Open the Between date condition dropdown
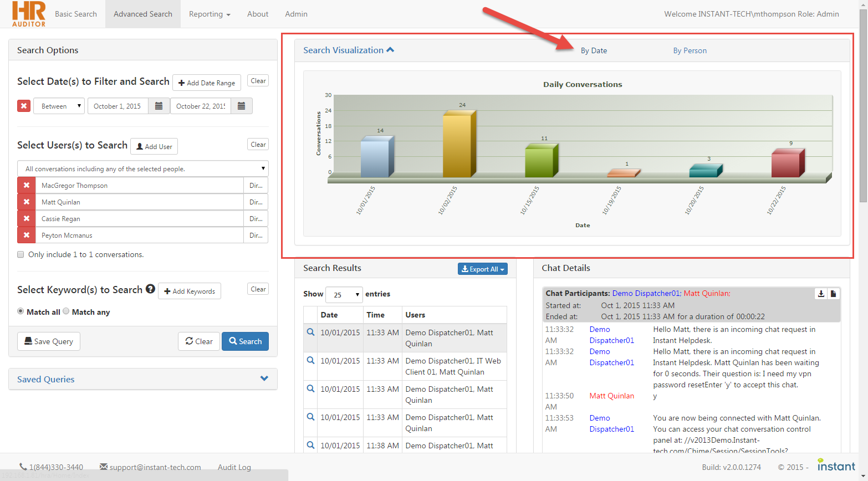 [x=59, y=106]
